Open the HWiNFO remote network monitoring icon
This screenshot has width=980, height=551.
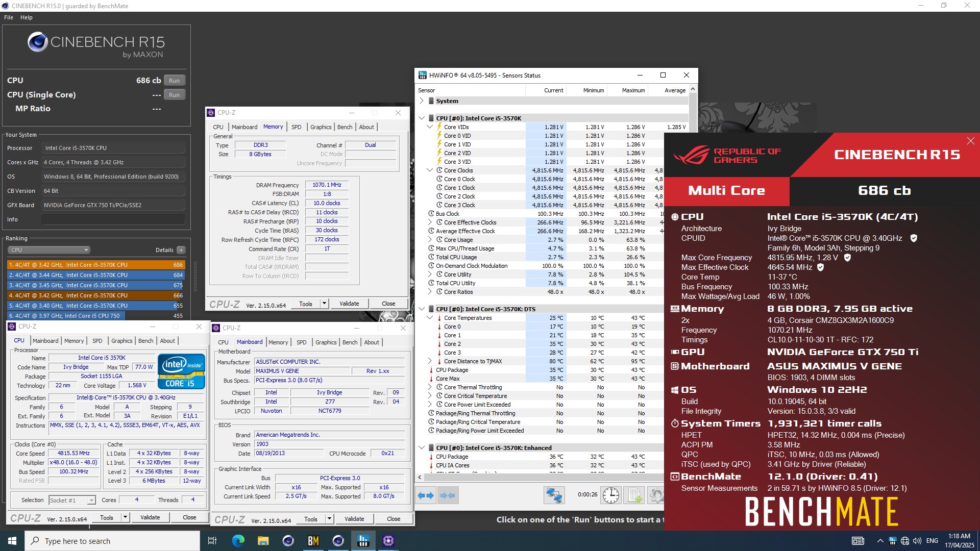[x=554, y=495]
